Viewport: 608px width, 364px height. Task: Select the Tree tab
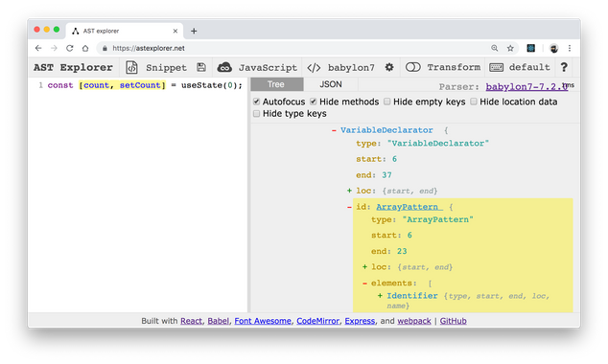(275, 84)
